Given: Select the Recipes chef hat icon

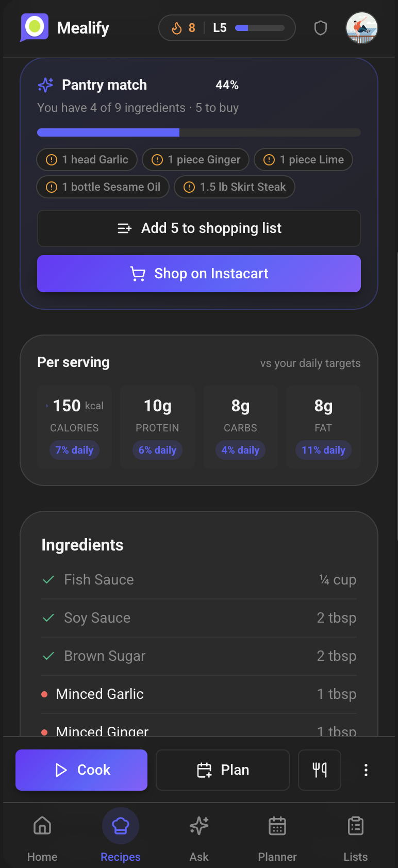Looking at the screenshot, I should click(x=121, y=826).
